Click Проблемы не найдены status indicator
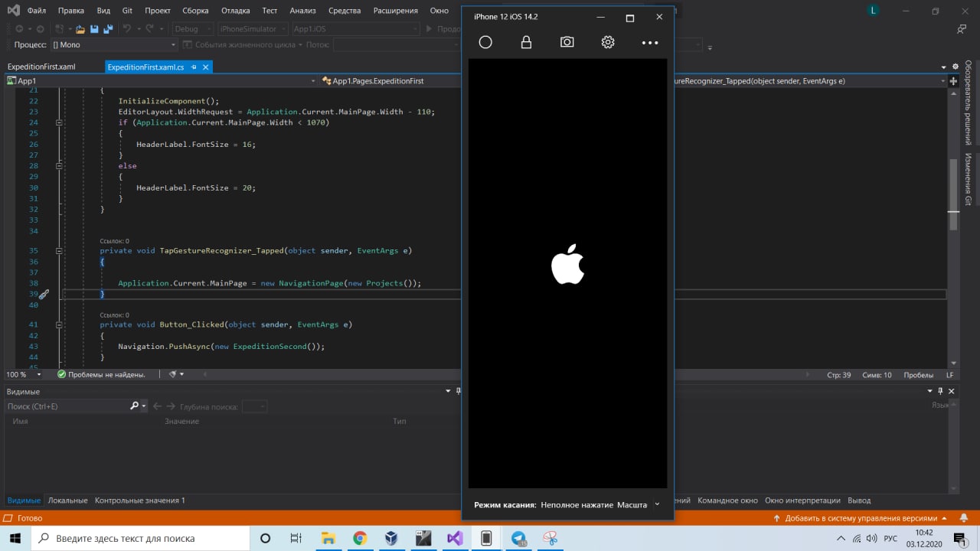The height and width of the screenshot is (551, 980). [101, 374]
